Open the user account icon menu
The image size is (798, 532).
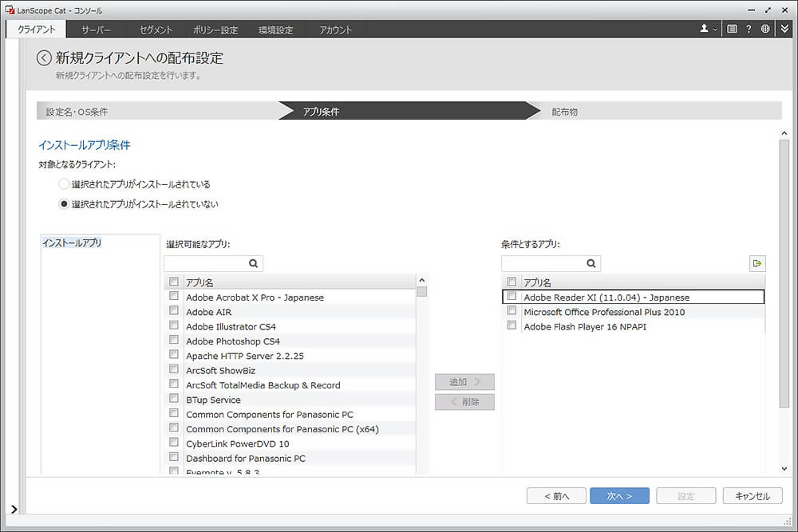(708, 29)
